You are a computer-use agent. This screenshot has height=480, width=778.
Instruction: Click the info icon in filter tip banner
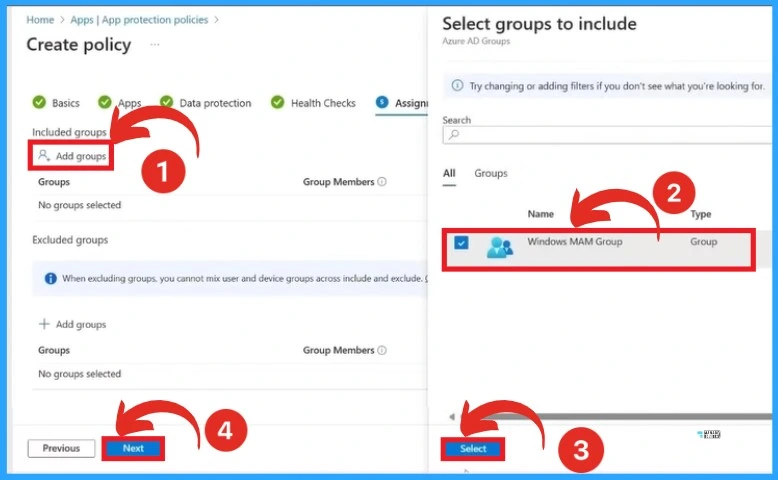click(457, 85)
